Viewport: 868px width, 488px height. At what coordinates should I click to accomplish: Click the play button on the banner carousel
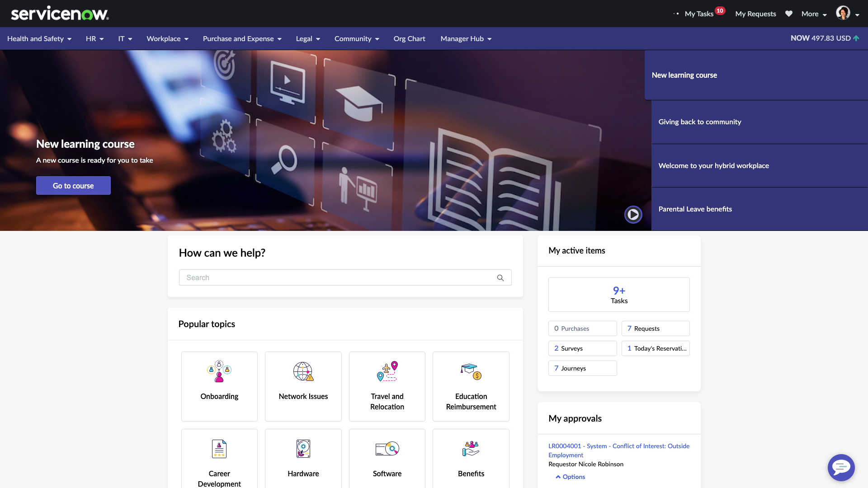point(634,215)
